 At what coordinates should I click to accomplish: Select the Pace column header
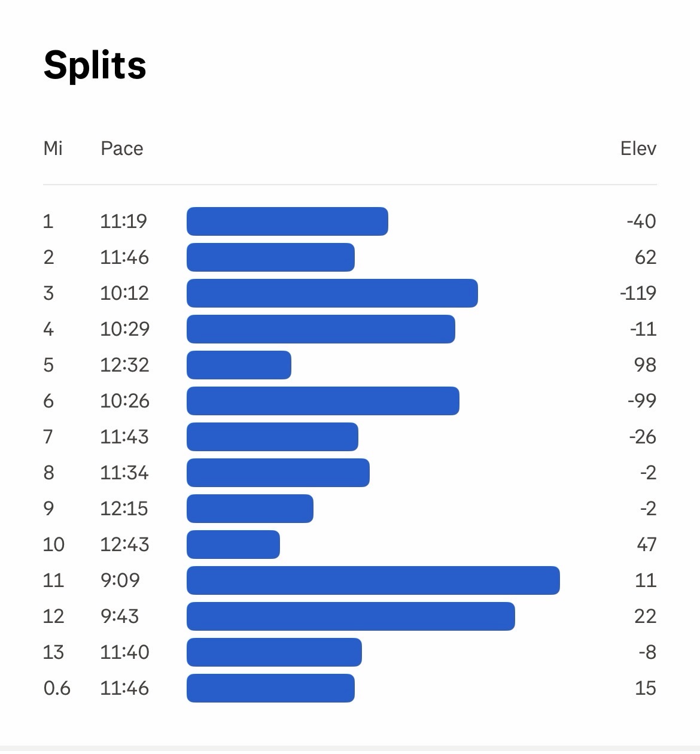[122, 148]
